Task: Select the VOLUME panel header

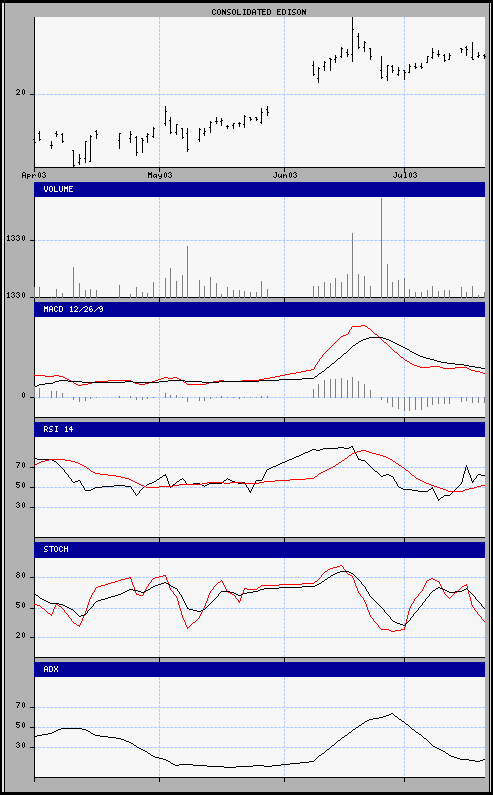Action: pyautogui.click(x=260, y=189)
